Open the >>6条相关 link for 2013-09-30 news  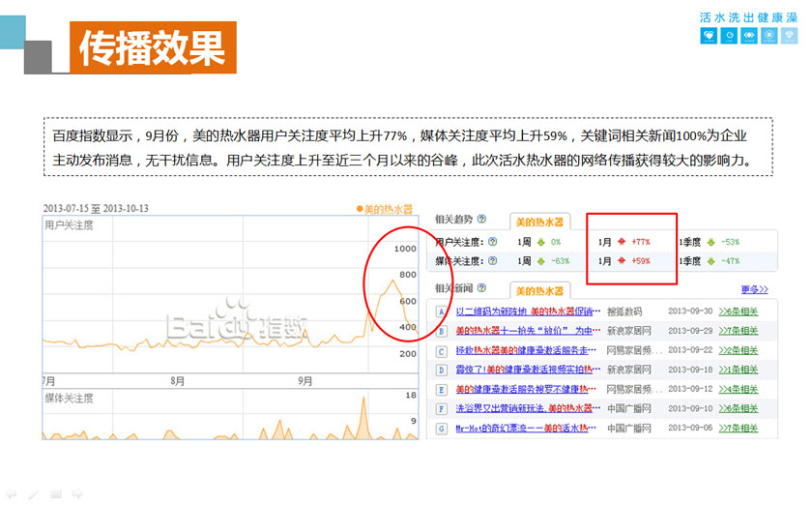click(x=738, y=312)
